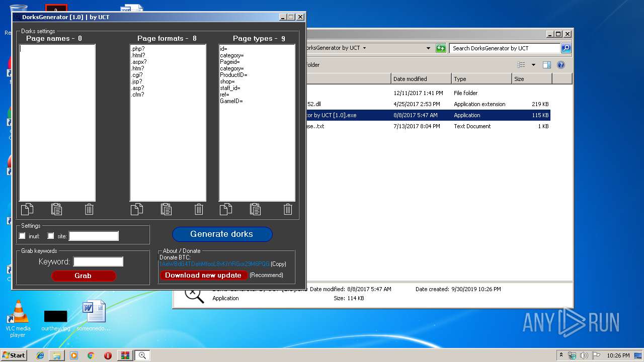This screenshot has width=644, height=362.
Task: Switch to DorksGenerator taskbar button
Action: pos(142,355)
